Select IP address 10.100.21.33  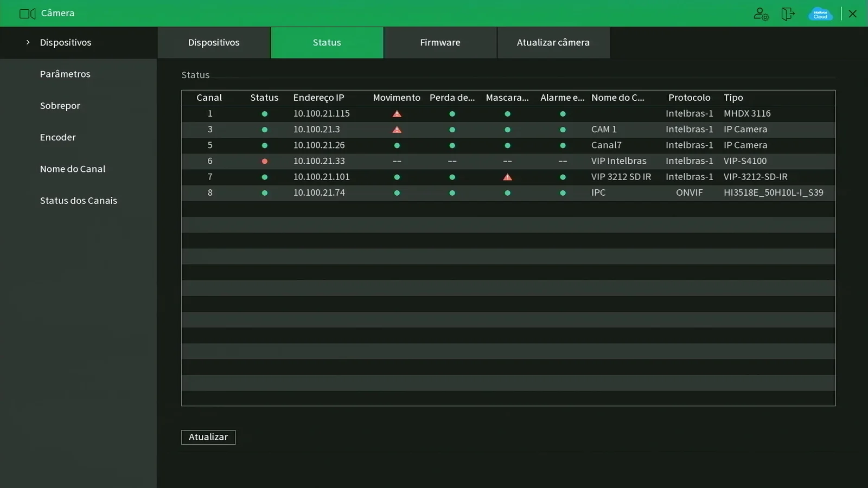click(319, 161)
